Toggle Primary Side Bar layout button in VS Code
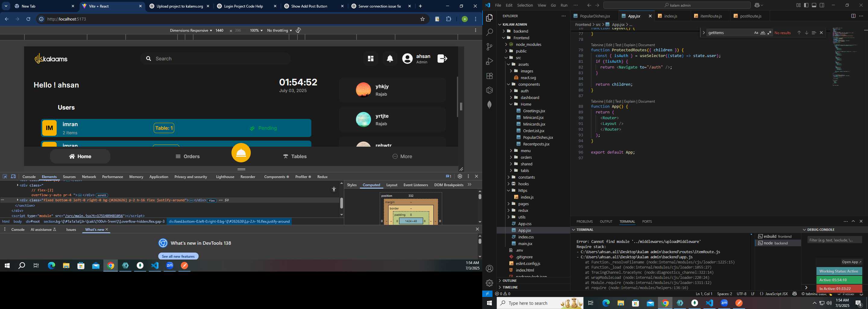The image size is (868, 309). (806, 5)
